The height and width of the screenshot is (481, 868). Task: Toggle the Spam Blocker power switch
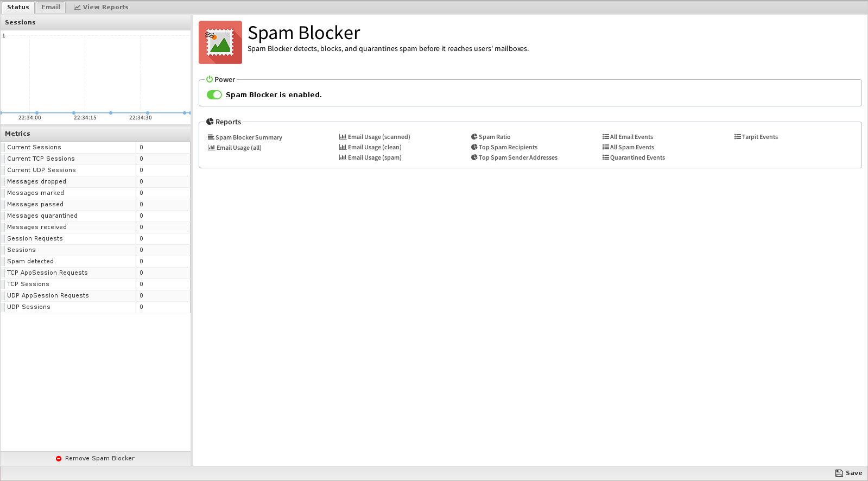click(x=214, y=94)
